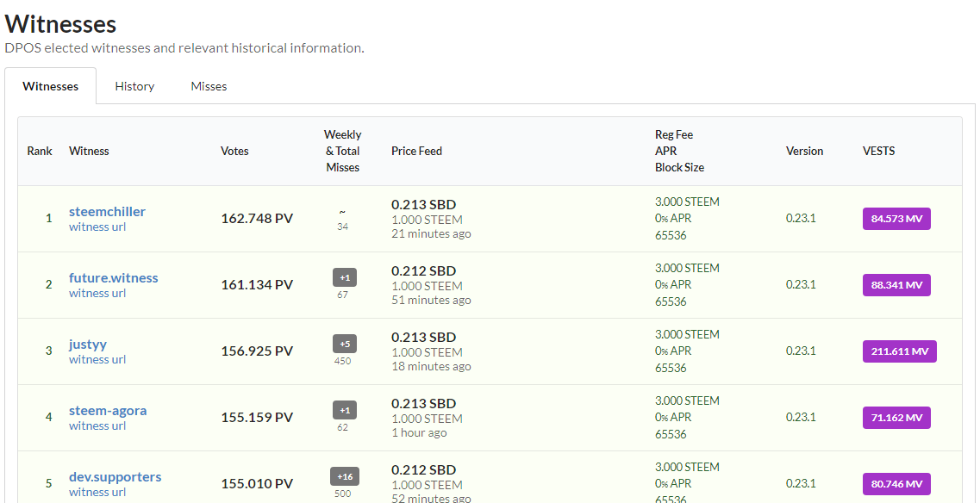Image resolution: width=980 pixels, height=503 pixels.
Task: Click the Reg Fee APR Block Size header
Action: 679,151
